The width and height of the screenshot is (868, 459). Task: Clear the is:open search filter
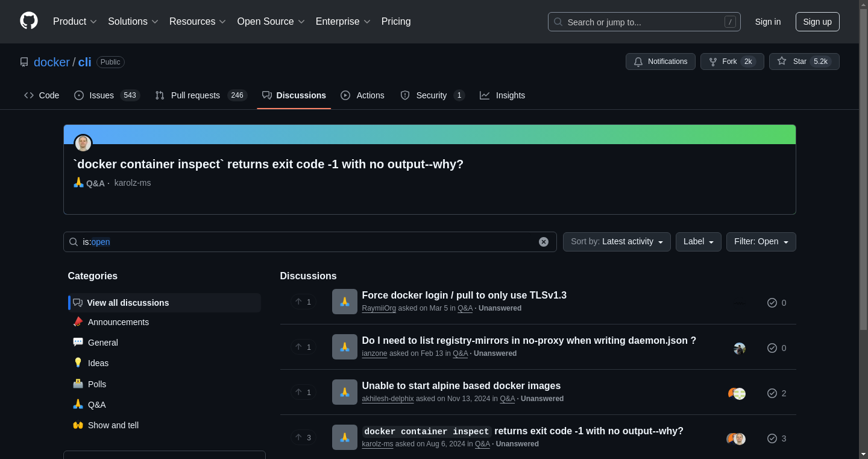pos(544,242)
